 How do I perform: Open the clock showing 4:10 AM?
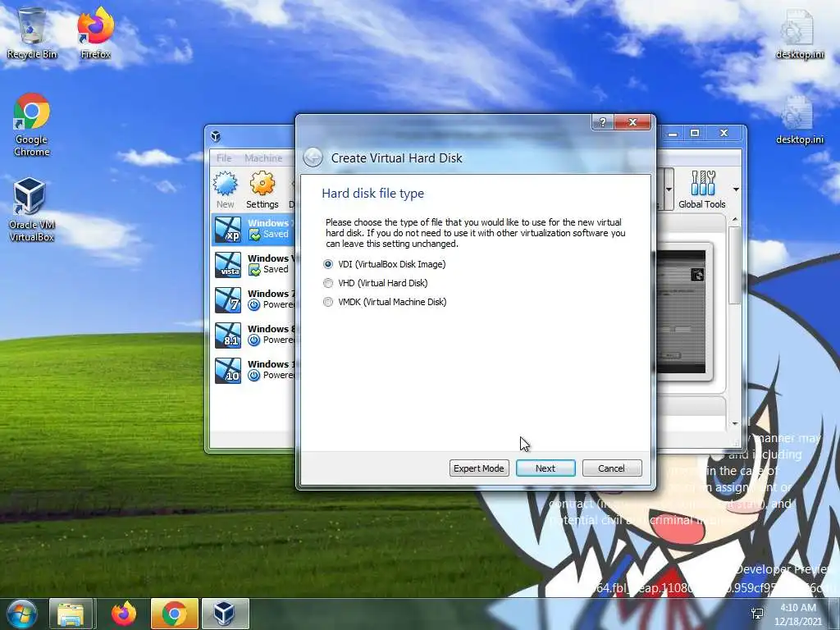pyautogui.click(x=798, y=614)
